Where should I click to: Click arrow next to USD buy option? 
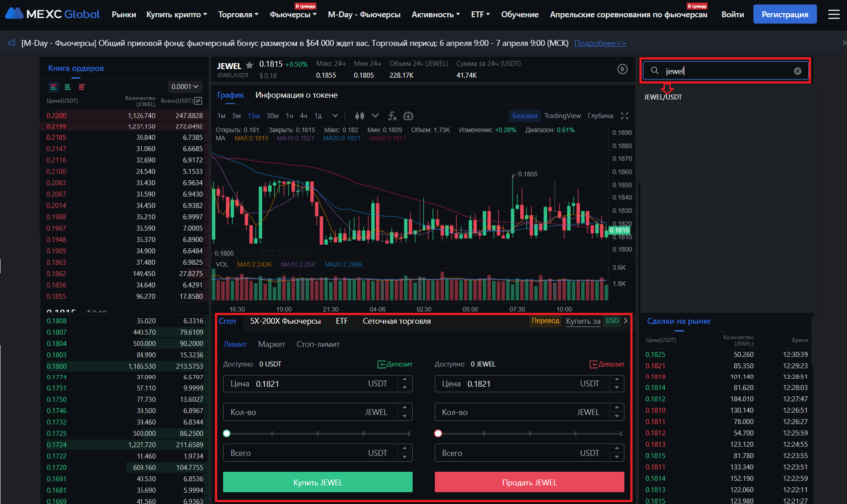tap(626, 321)
